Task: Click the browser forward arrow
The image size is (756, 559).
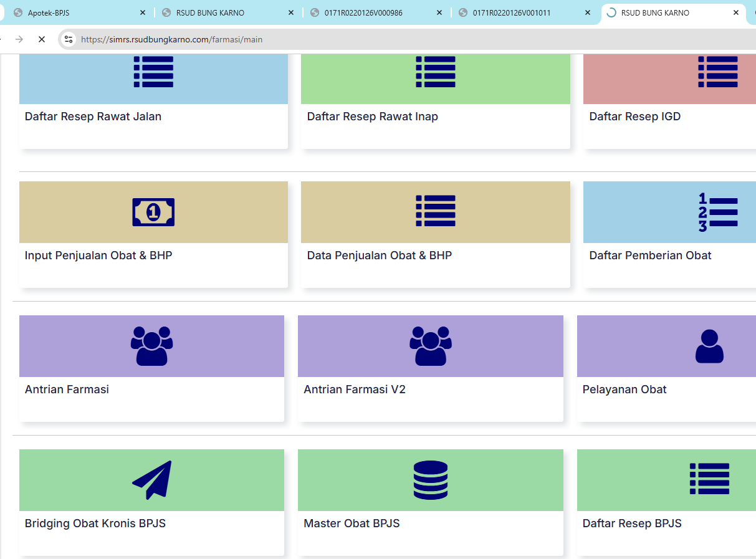Action: 19,39
